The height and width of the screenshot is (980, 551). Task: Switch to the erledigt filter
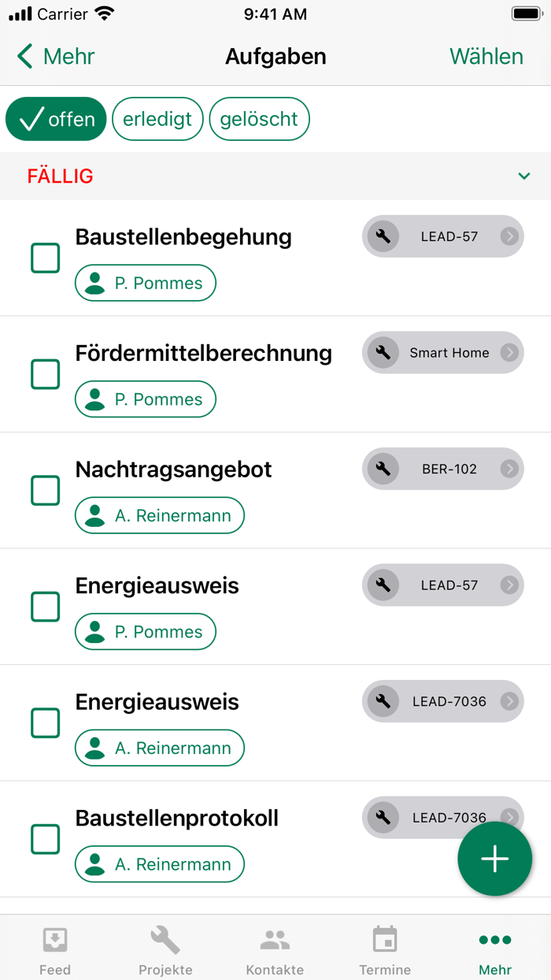[157, 118]
